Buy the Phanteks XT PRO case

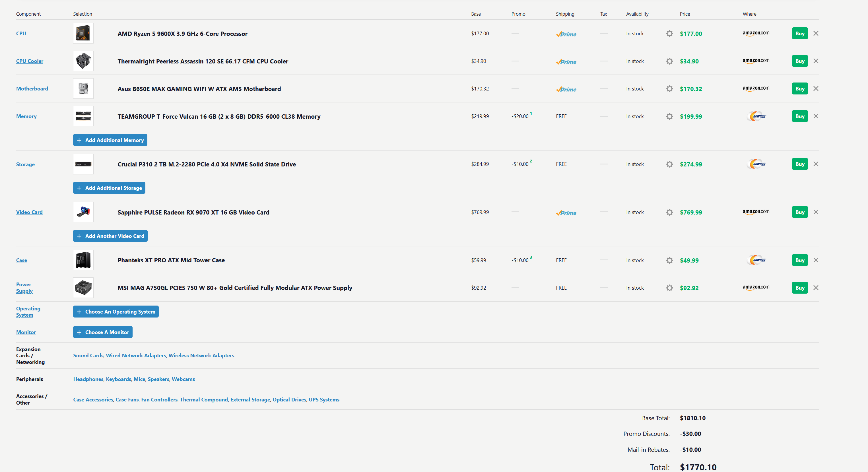pyautogui.click(x=800, y=260)
